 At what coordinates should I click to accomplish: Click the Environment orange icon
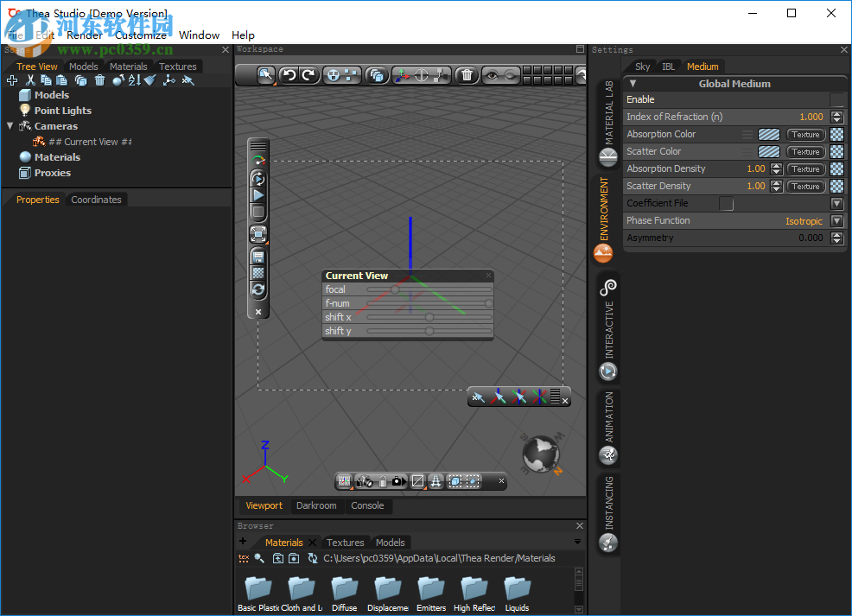tap(603, 253)
